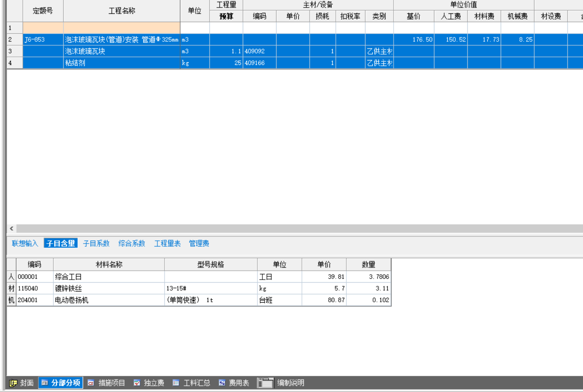Select the 镀锌铁丝 material row
The image size is (583, 392).
pos(199,288)
